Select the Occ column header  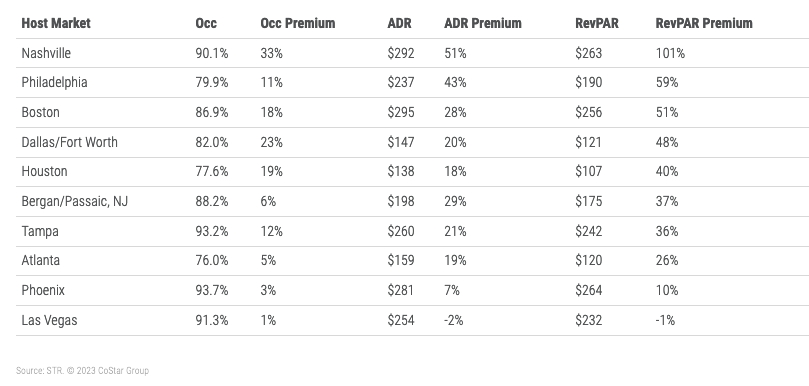coord(206,23)
